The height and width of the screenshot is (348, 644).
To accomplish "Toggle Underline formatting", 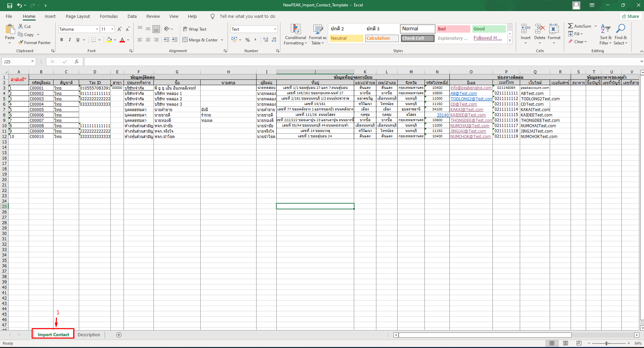I will tap(78, 40).
